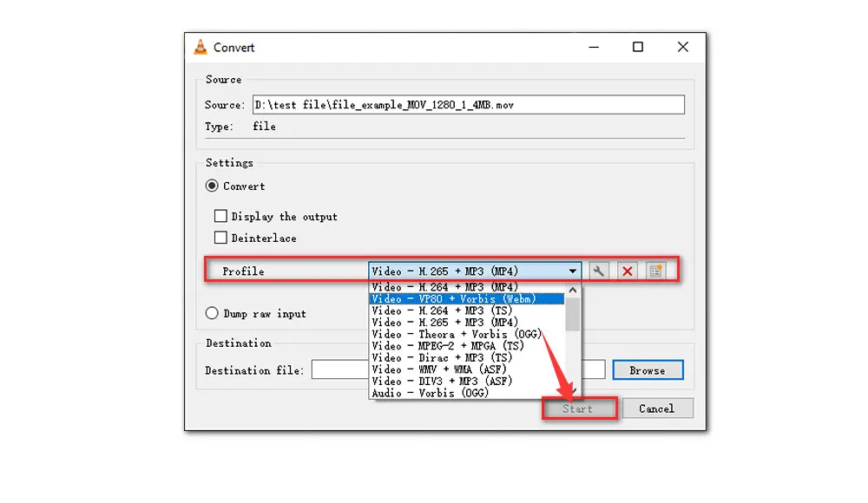Click the profile list scroll up arrow
868x503 pixels.
point(573,290)
